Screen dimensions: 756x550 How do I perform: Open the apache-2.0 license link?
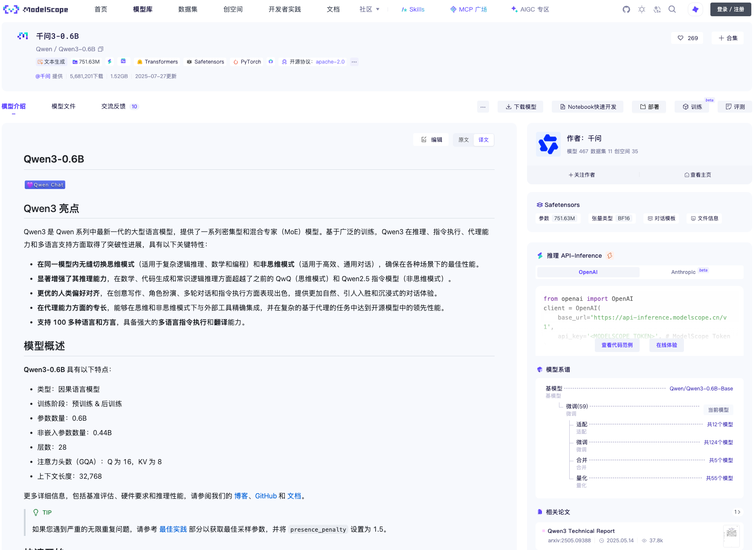[x=330, y=62]
